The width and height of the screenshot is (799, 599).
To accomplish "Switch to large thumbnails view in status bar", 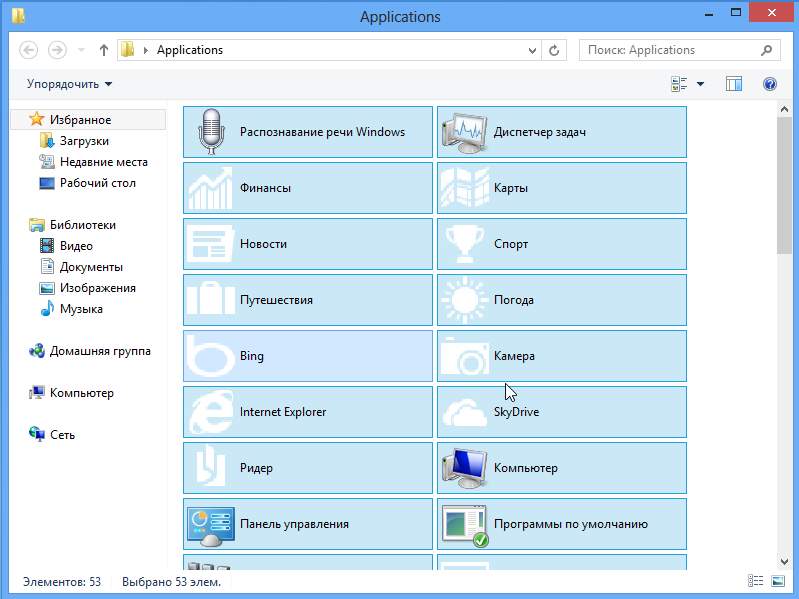I will point(778,581).
